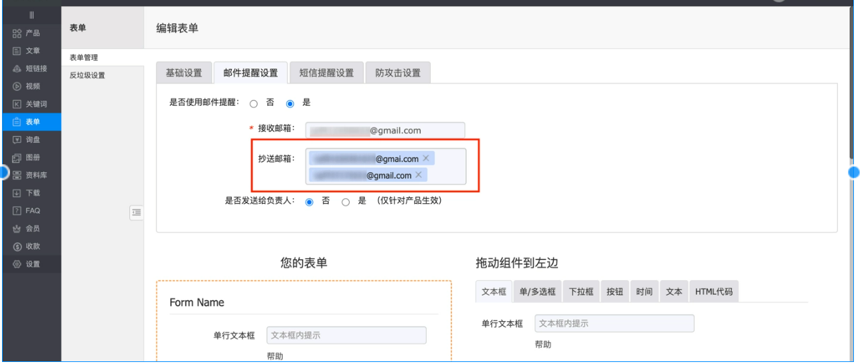Click the 文章 articles icon in sidebar
The width and height of the screenshot is (868, 364).
point(17,51)
